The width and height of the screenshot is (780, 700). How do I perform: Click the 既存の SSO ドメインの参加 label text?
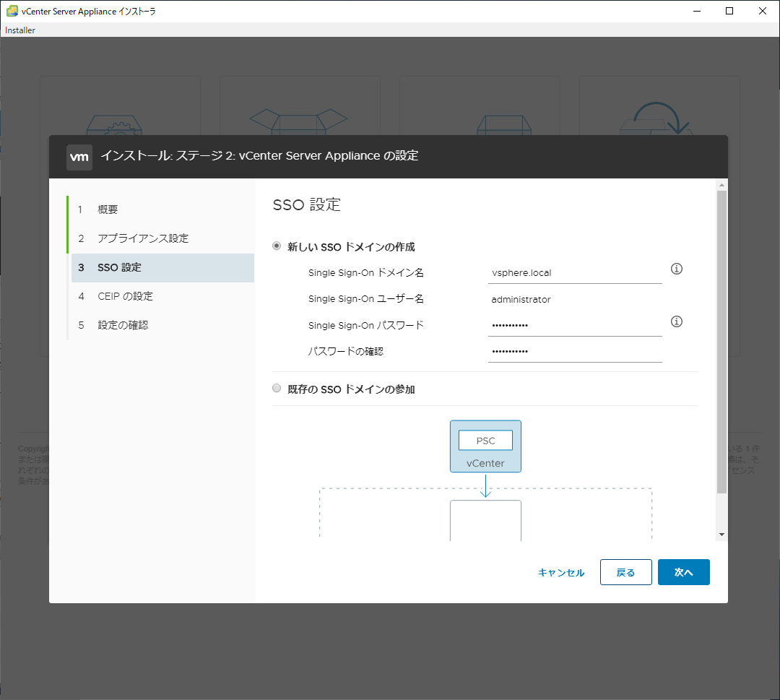351,389
